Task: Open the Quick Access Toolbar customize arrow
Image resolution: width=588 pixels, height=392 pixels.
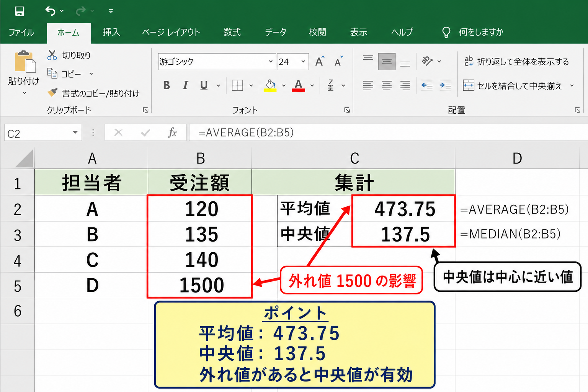Action: (111, 11)
